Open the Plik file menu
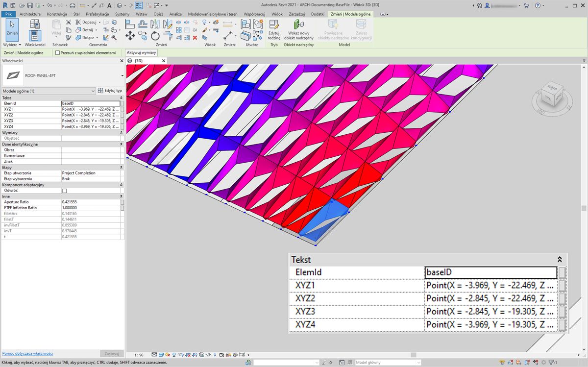 click(8, 14)
